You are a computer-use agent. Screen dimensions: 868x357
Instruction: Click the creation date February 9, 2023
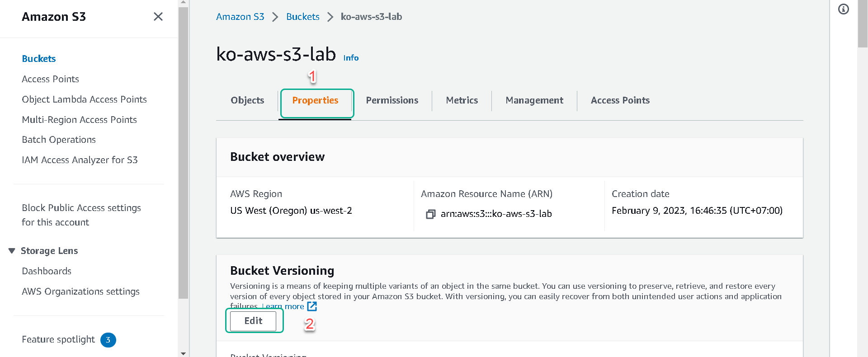[x=697, y=211]
